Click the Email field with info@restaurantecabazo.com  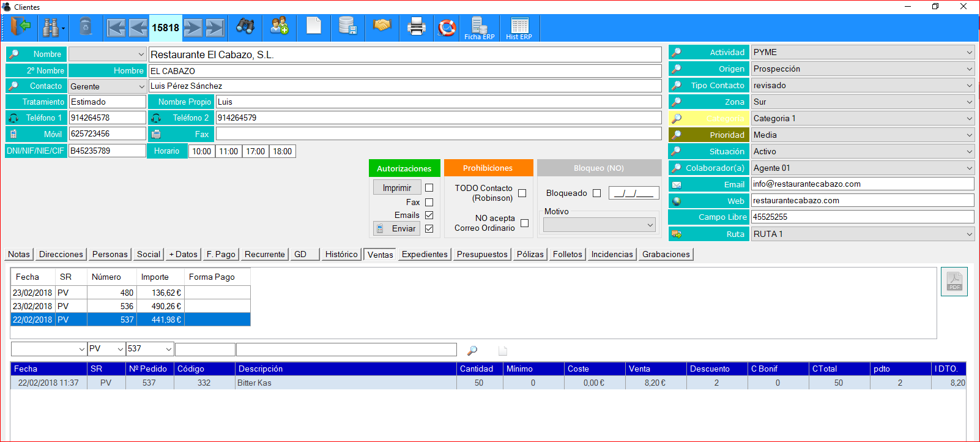(x=863, y=184)
